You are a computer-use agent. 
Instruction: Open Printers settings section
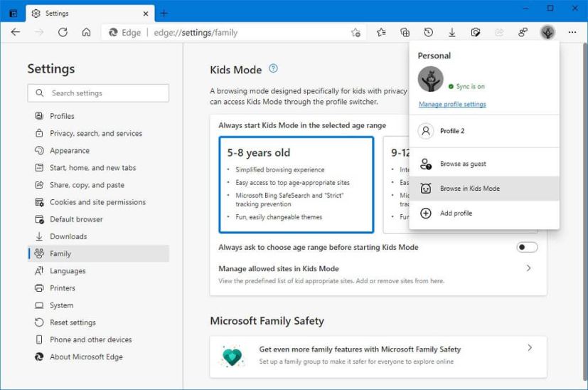pyautogui.click(x=98, y=288)
